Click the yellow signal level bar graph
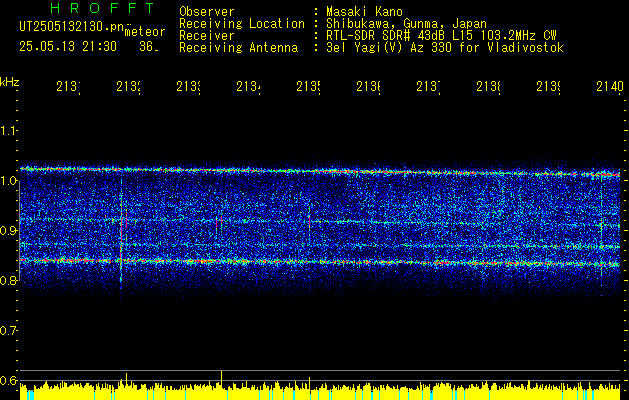This screenshot has height=400, width=629. [320, 391]
